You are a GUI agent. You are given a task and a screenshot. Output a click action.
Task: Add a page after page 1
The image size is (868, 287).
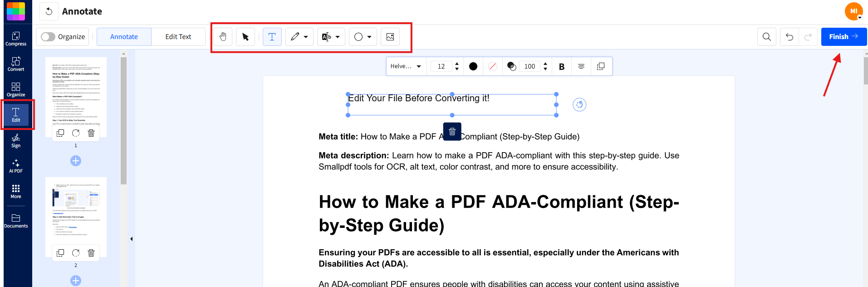click(76, 161)
